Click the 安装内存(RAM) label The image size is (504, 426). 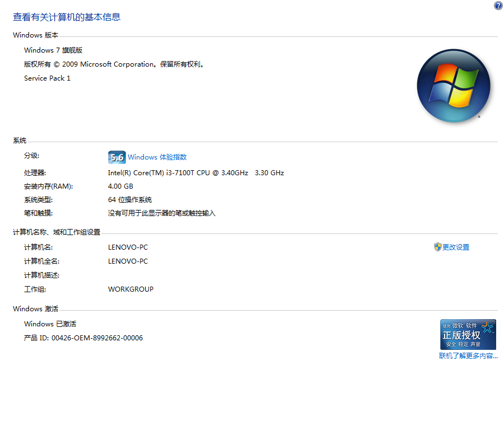(x=49, y=186)
